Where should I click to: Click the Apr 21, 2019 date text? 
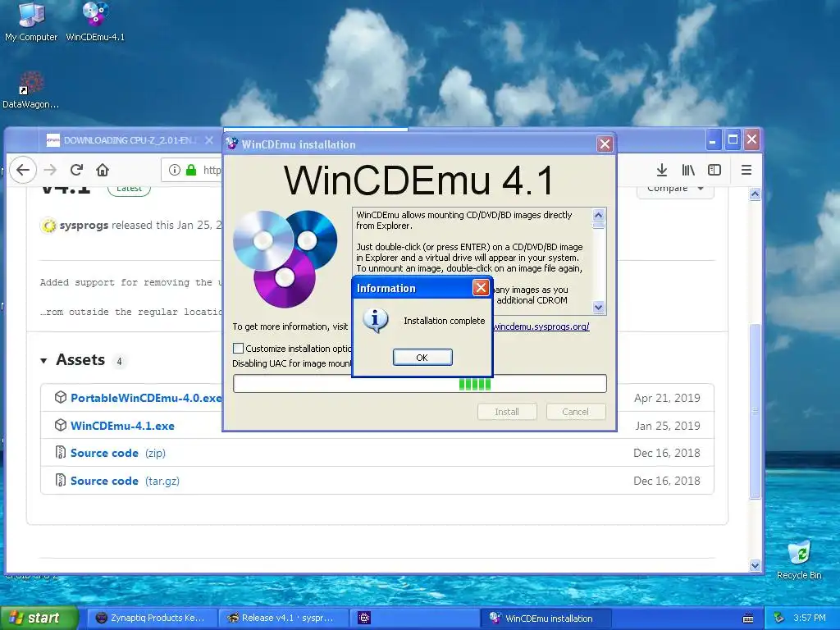[667, 398]
